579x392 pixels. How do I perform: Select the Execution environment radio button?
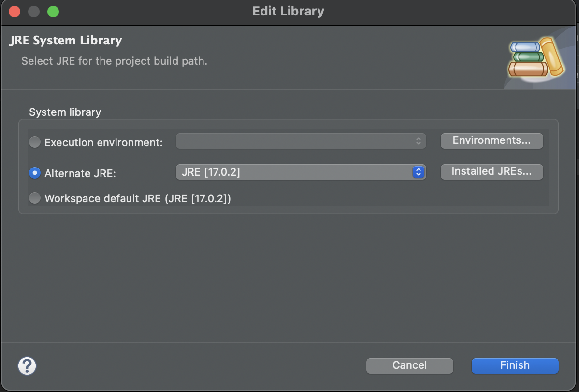(35, 142)
